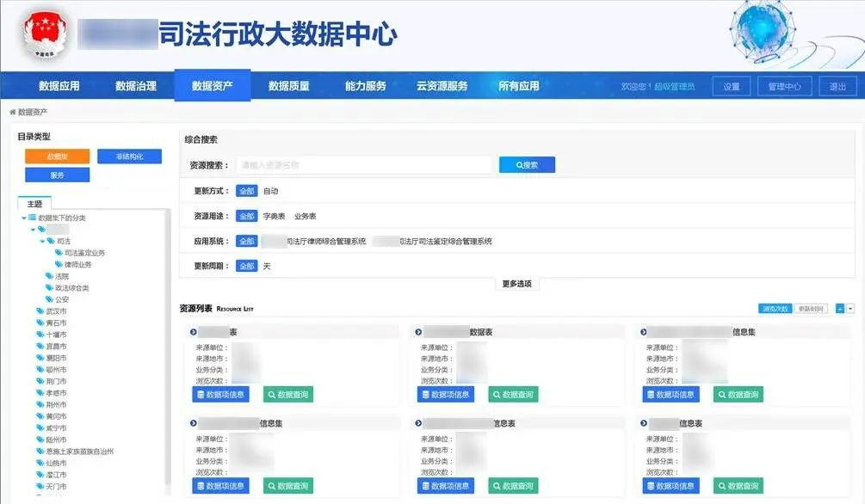Focus the 资源搜索 text input field

point(363,164)
